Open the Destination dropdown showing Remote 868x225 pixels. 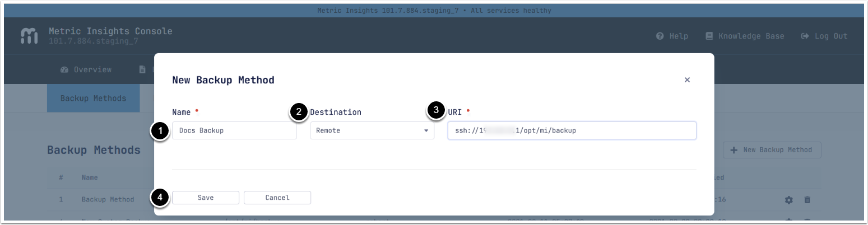(372, 130)
